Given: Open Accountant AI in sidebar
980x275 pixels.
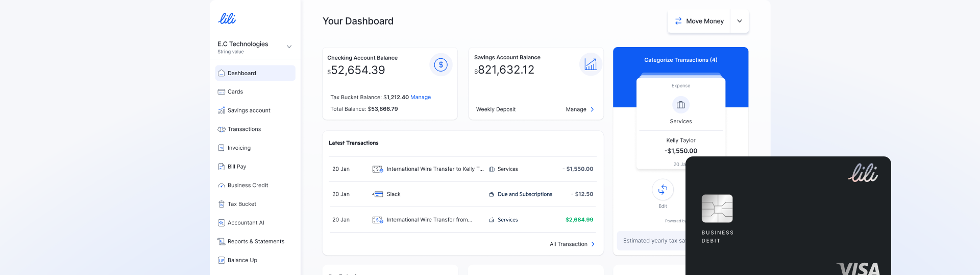Looking at the screenshot, I should pyautogui.click(x=246, y=223).
